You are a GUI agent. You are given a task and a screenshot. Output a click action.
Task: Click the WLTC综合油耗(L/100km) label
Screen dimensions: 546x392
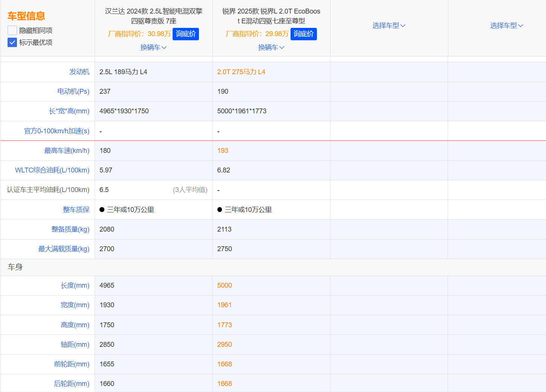point(52,170)
